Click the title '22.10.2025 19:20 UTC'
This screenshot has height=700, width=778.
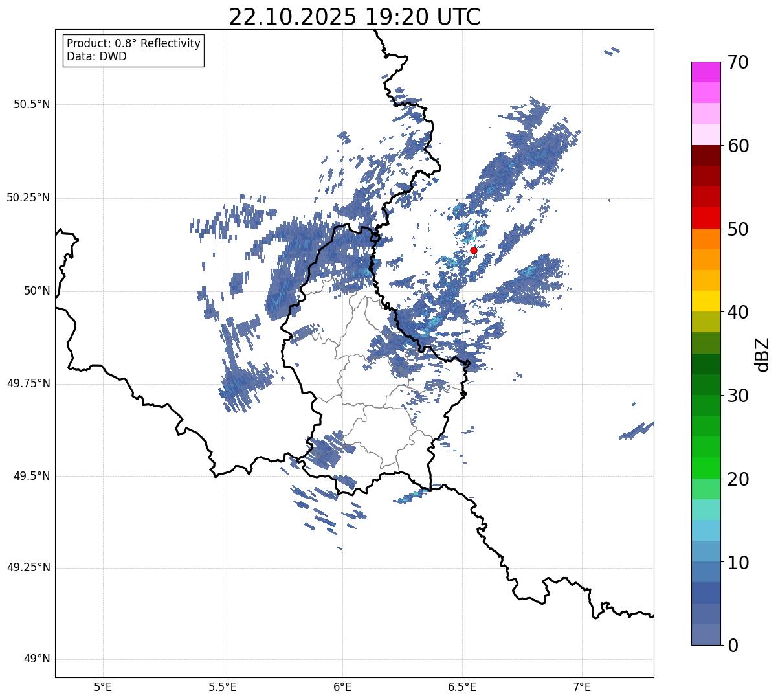(355, 16)
